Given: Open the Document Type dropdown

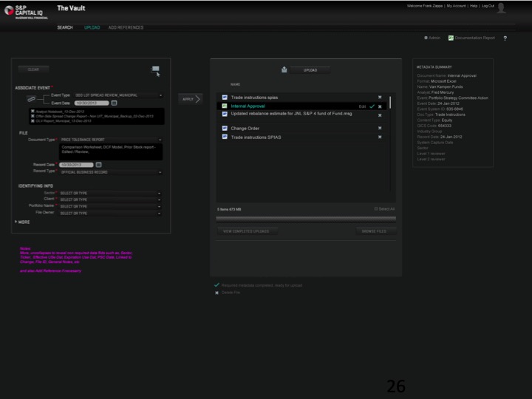Looking at the screenshot, I should click(160, 140).
